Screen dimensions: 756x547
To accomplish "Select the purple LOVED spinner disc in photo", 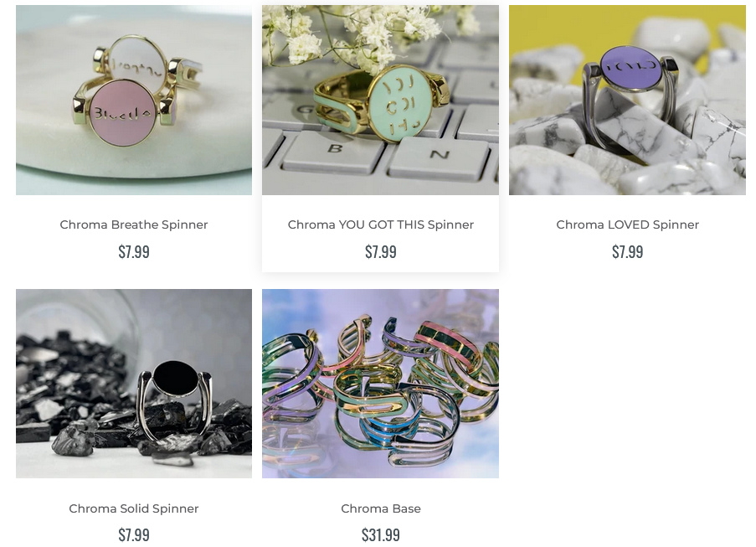I will click(x=631, y=68).
